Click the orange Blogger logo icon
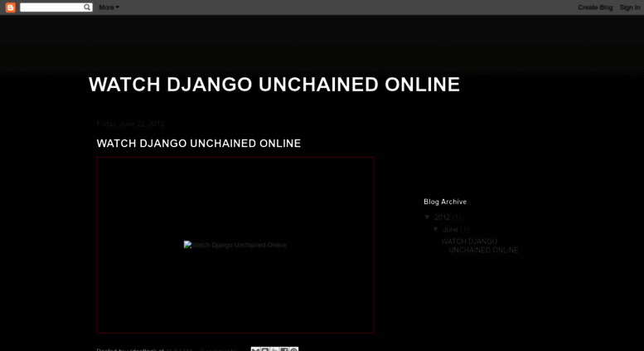Image resolution: width=644 pixels, height=351 pixels. coord(11,7)
